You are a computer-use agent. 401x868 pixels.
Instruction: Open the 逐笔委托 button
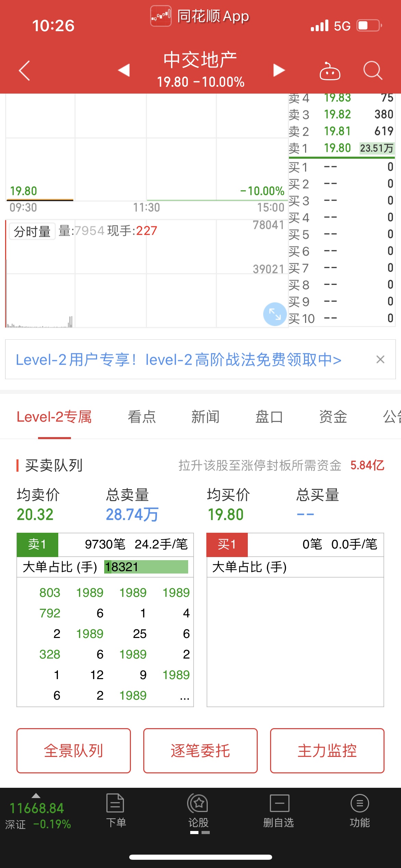(200, 751)
